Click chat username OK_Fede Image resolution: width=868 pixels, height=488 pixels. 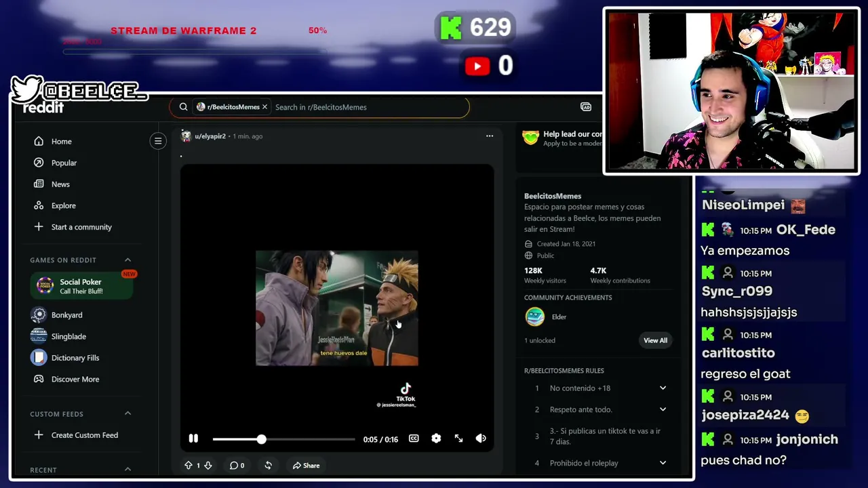coord(806,230)
